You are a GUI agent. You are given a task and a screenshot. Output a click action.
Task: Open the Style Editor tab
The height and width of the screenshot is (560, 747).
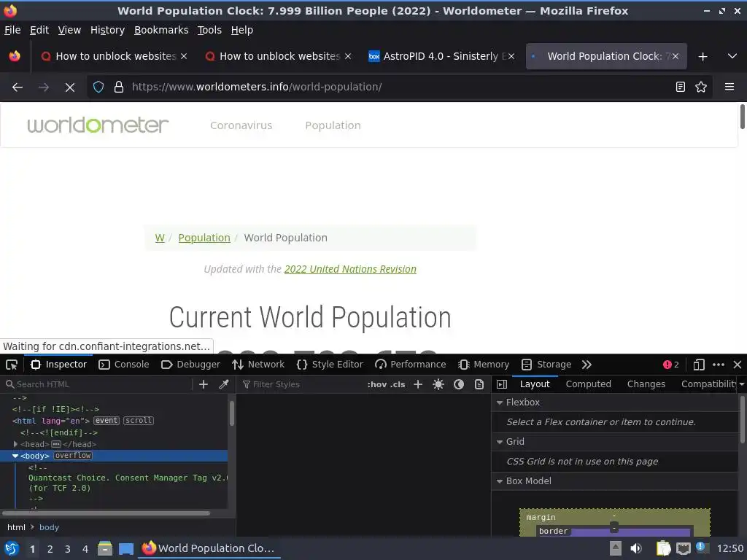pos(330,365)
